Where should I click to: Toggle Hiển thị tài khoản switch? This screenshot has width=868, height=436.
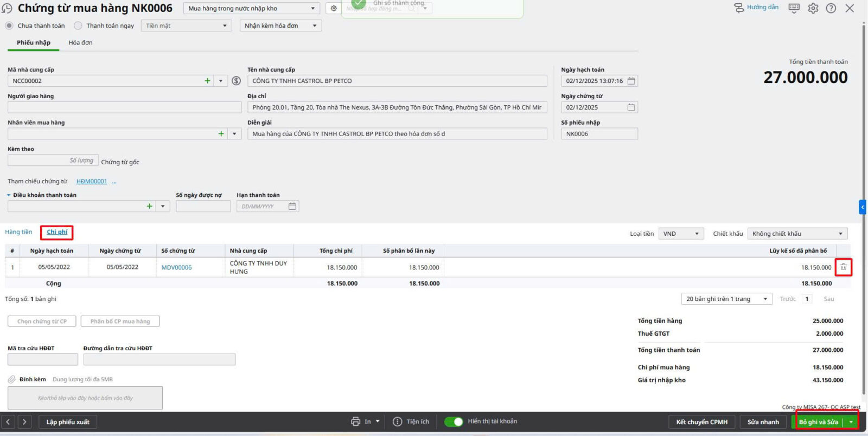point(454,421)
